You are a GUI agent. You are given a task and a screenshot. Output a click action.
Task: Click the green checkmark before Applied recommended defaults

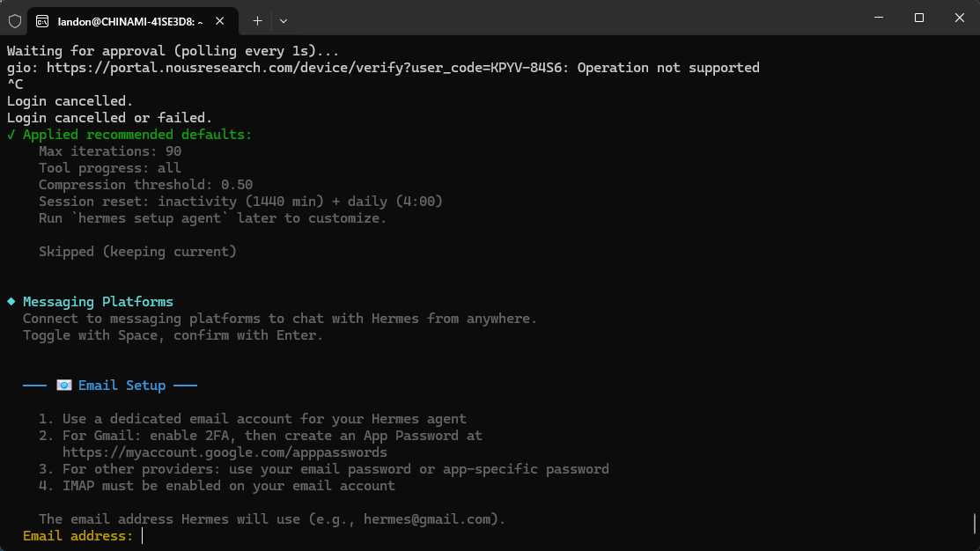click(11, 135)
